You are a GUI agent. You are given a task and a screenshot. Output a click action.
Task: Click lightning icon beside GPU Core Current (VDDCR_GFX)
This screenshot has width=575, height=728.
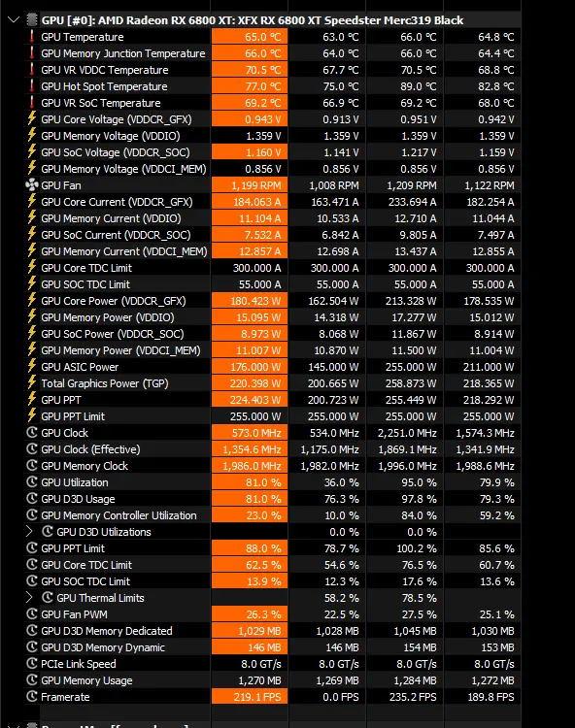coord(32,202)
